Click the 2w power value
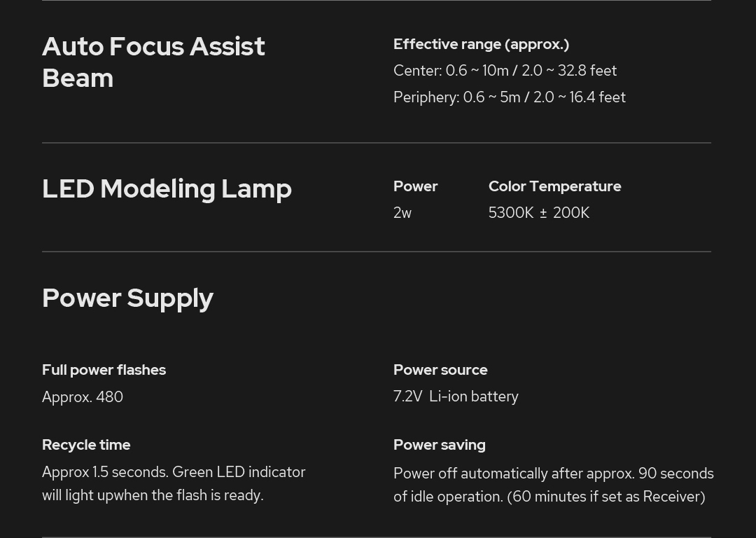This screenshot has height=538, width=756. click(402, 213)
